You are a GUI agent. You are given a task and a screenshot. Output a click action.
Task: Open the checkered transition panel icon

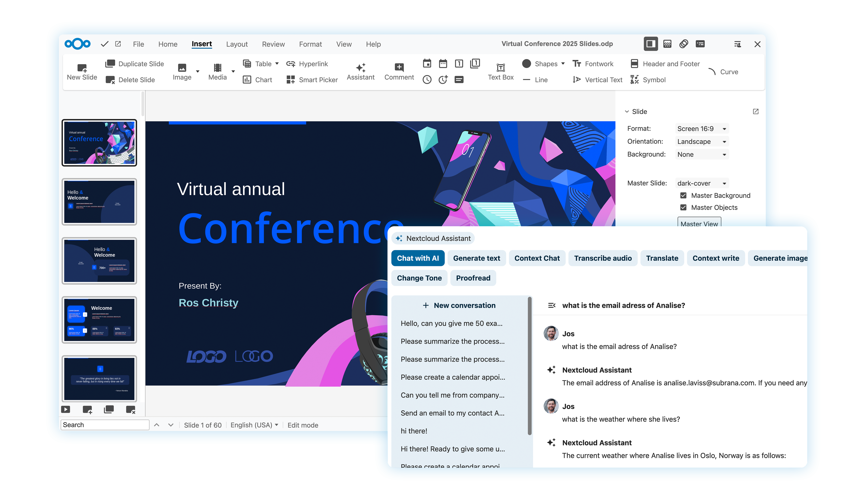pyautogui.click(x=667, y=44)
